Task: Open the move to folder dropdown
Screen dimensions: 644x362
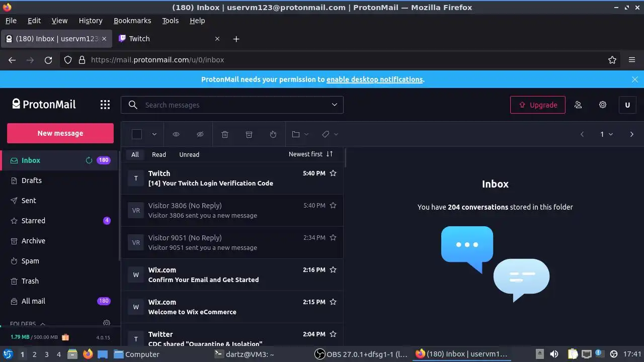Action: click(300, 134)
